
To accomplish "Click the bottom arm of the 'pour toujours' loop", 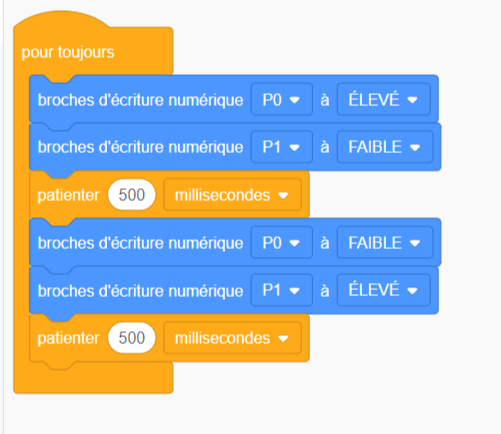I will click(x=93, y=380).
